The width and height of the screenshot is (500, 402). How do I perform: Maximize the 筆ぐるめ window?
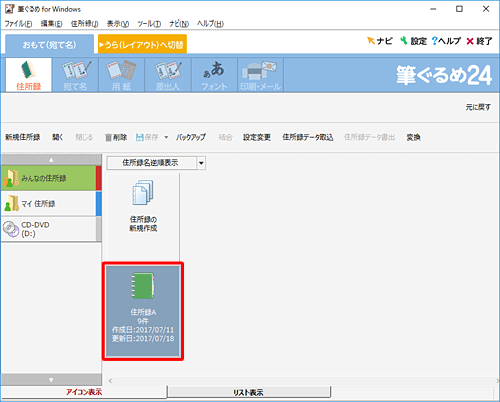pyautogui.click(x=459, y=9)
